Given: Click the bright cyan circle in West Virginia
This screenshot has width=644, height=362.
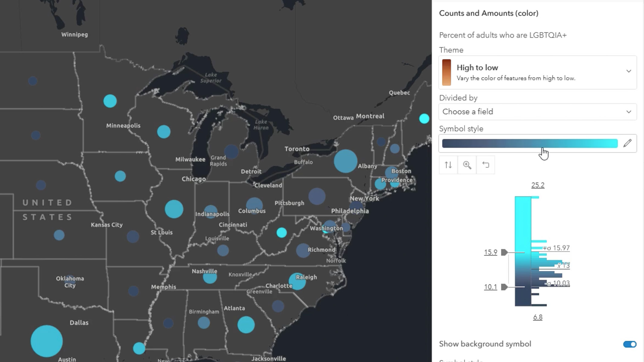Looking at the screenshot, I should pos(282,233).
